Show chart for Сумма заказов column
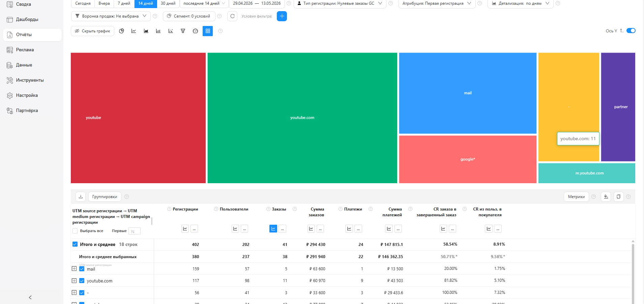 tap(311, 229)
